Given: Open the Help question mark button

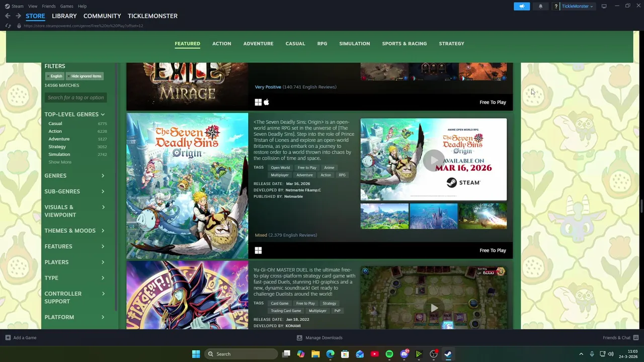Looking at the screenshot, I should (x=556, y=6).
